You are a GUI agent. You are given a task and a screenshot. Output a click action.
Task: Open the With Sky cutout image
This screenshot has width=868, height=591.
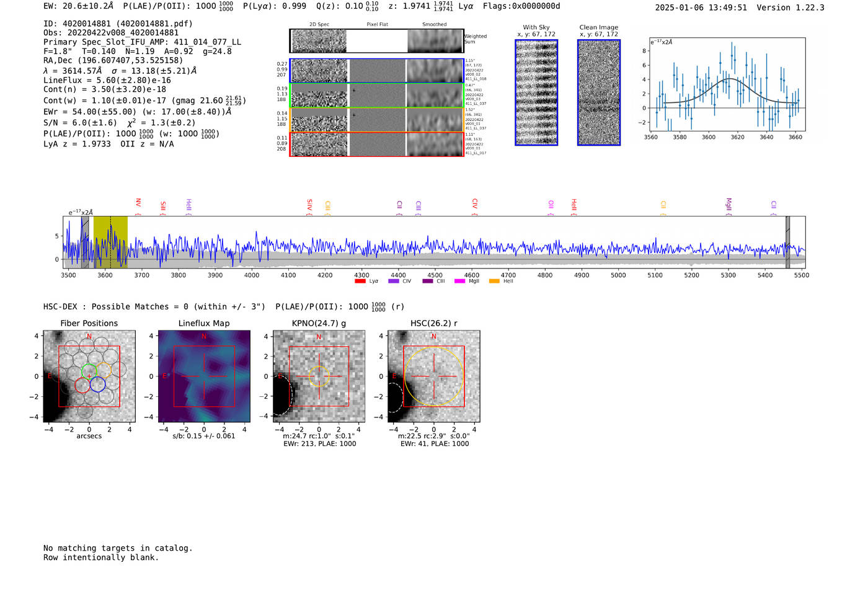coord(536,92)
